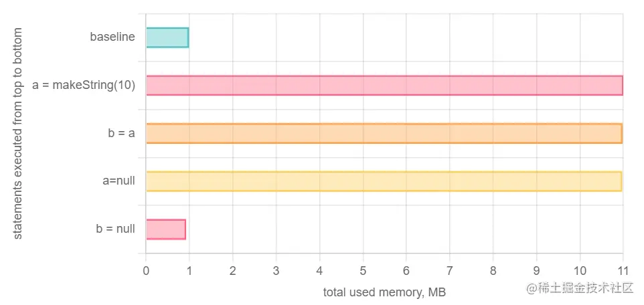Click the "a = makeString(10)" axis label

click(x=84, y=86)
